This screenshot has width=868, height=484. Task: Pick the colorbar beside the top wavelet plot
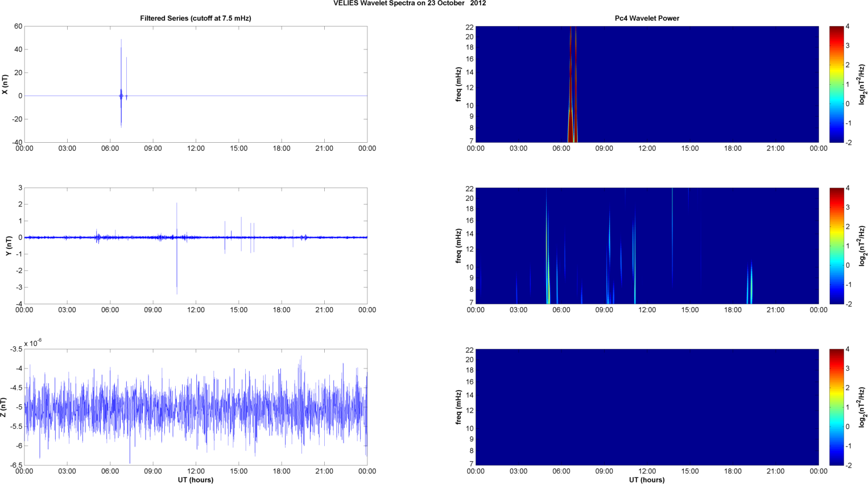click(x=836, y=84)
